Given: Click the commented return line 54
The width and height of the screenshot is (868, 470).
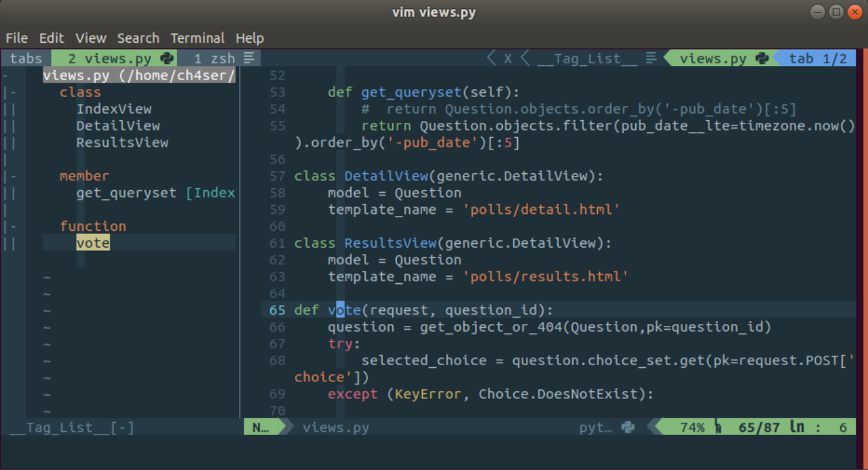Looking at the screenshot, I should pyautogui.click(x=579, y=109).
